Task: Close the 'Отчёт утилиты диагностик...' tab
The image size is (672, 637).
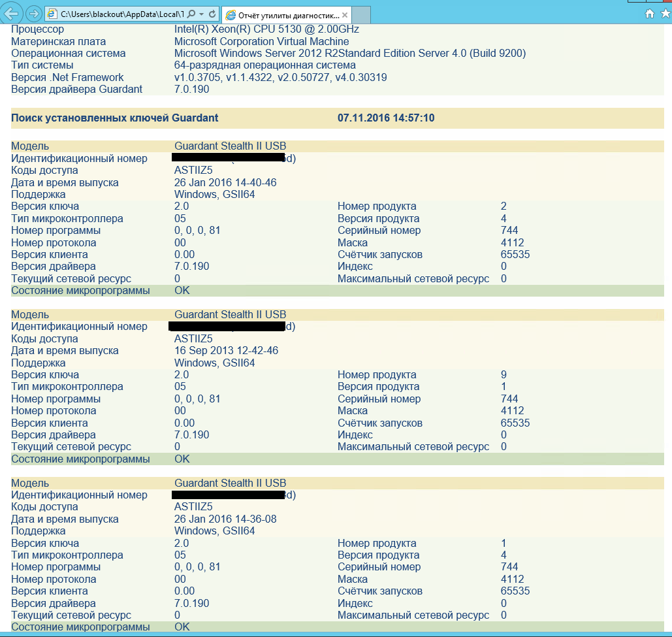Action: tap(345, 14)
